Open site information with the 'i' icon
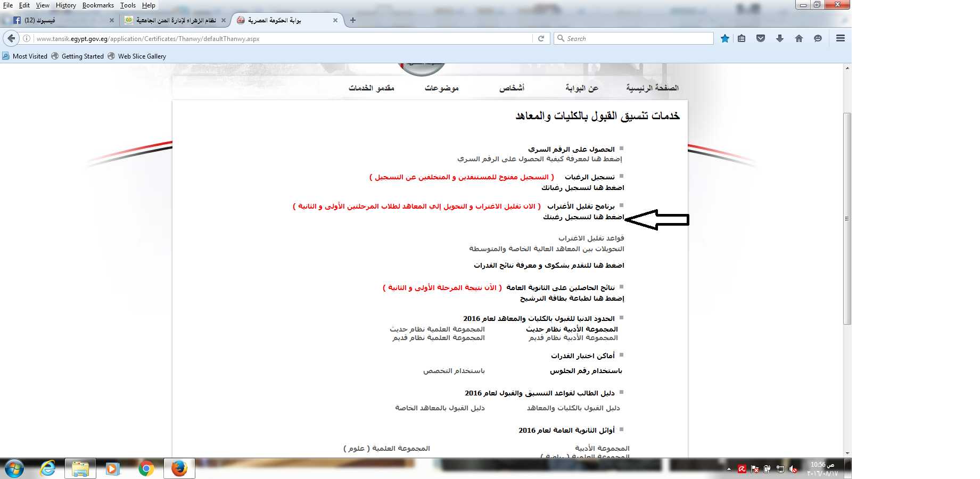980x479 pixels. point(26,38)
